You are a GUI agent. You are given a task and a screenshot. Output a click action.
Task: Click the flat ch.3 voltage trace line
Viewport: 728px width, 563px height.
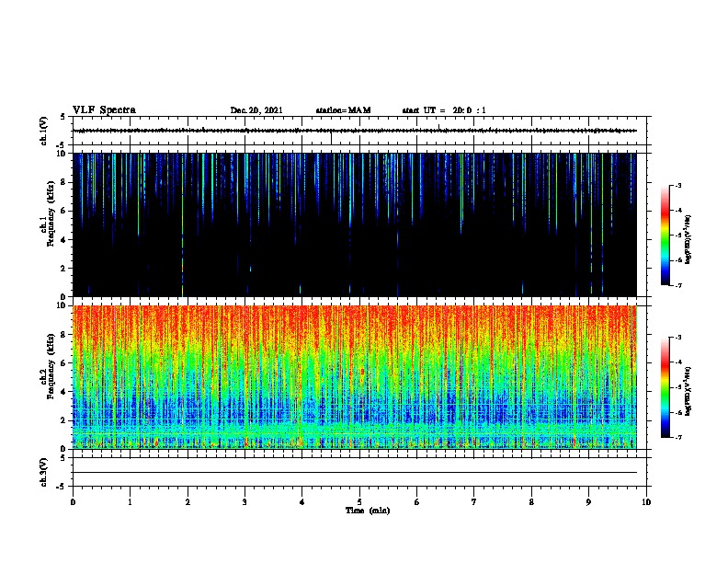355,473
